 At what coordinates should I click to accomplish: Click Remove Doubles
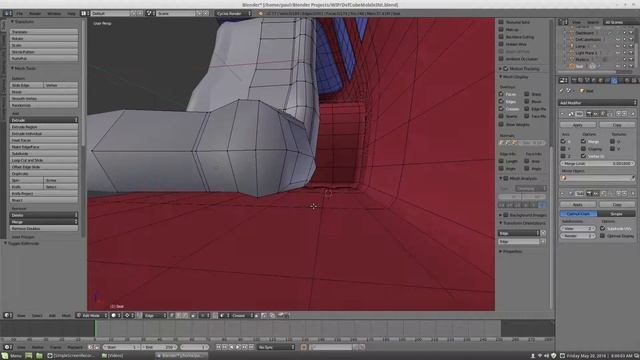click(44, 229)
